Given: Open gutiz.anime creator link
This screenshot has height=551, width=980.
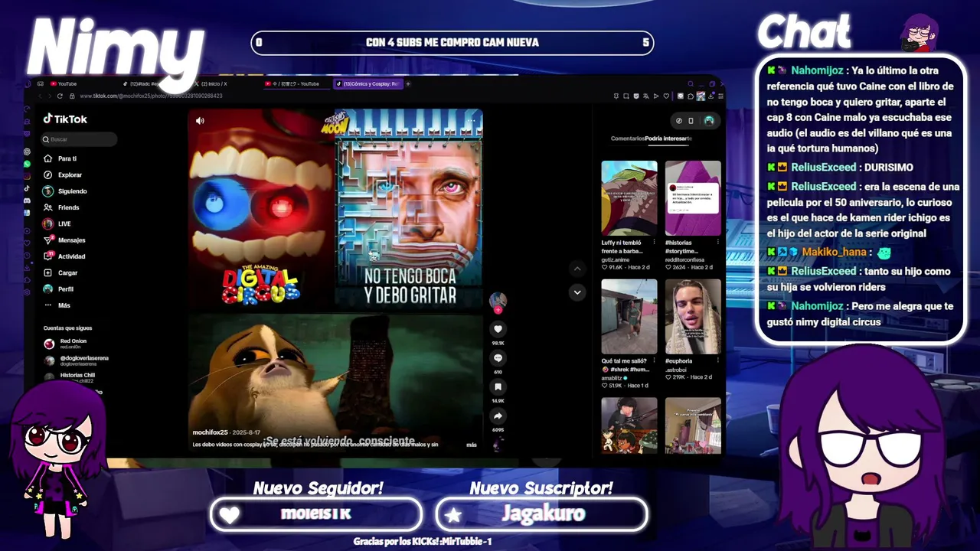Looking at the screenshot, I should click(616, 259).
